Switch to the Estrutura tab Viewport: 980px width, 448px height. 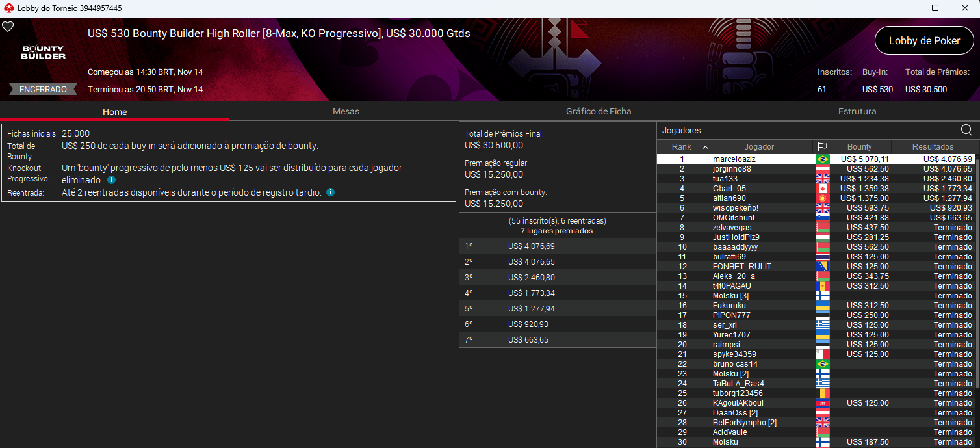point(857,111)
